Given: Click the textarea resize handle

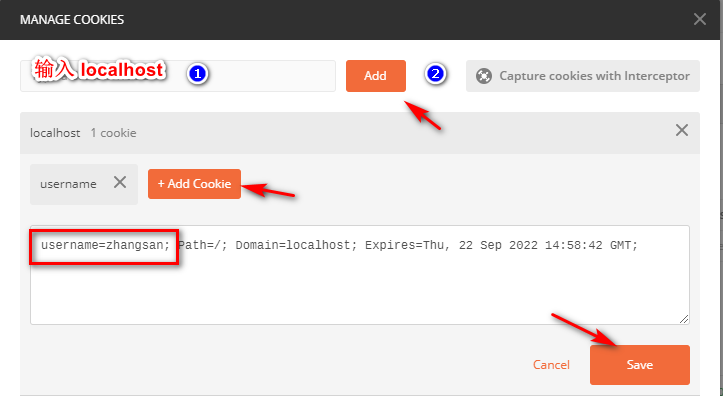Looking at the screenshot, I should (684, 319).
